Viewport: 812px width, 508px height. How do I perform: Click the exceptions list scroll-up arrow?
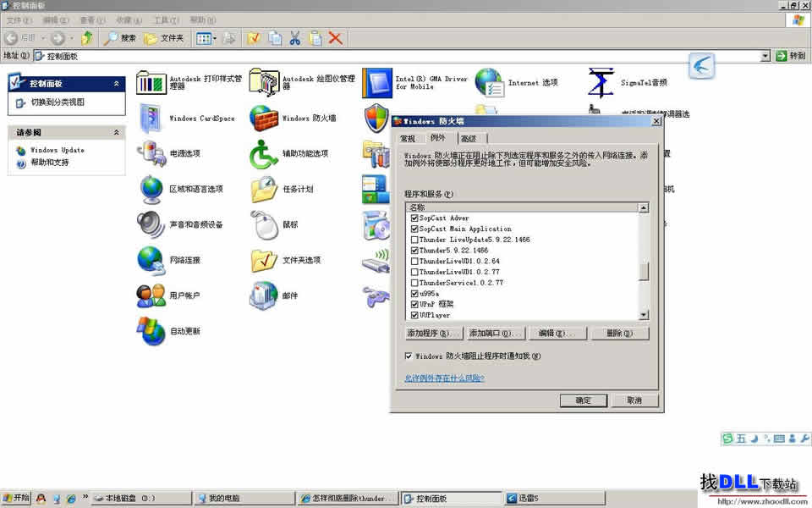pos(644,208)
